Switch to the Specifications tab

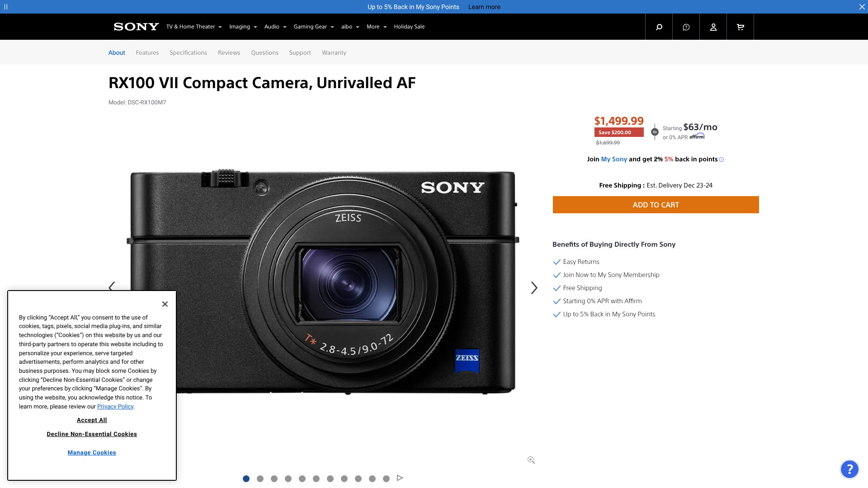tap(188, 52)
